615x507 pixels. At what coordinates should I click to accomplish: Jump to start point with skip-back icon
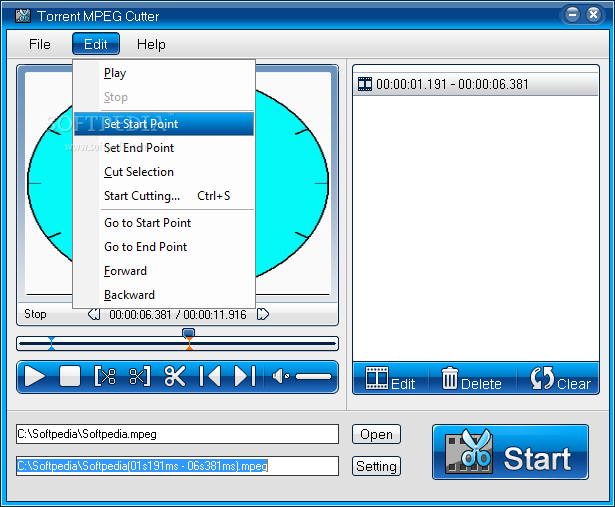(210, 376)
